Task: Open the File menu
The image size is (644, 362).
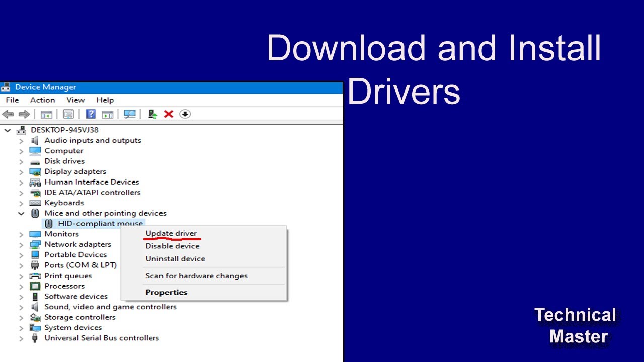Action: (x=12, y=100)
